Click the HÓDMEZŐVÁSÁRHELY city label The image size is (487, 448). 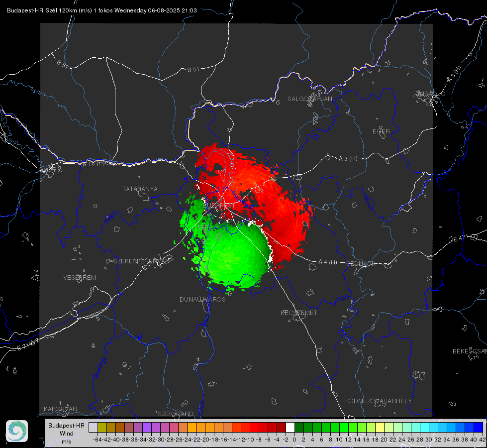click(378, 401)
